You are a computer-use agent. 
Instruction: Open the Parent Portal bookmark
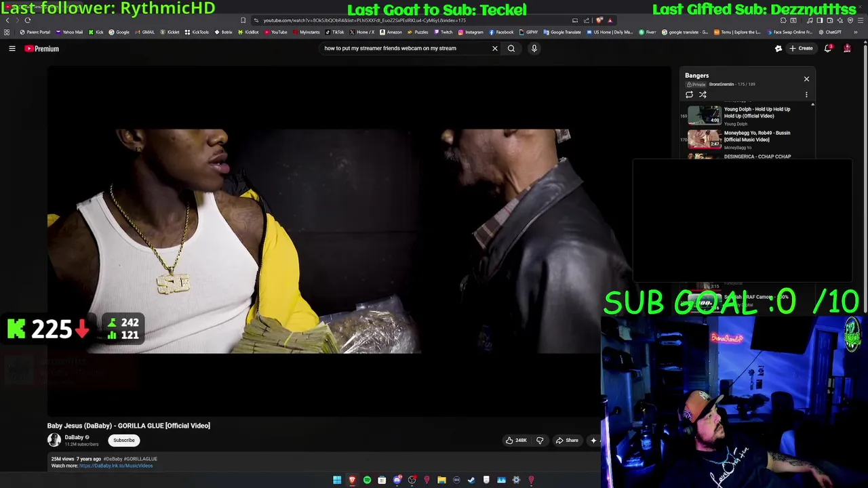point(35,32)
